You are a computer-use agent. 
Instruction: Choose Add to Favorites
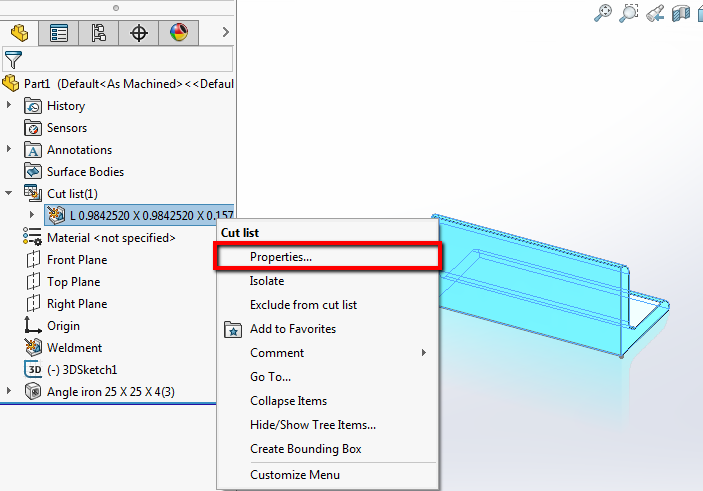pos(328,329)
